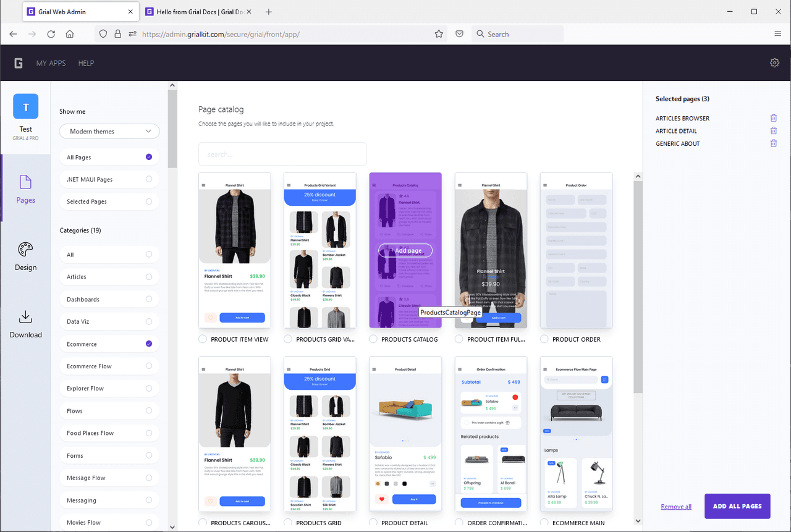The image size is (791, 532).
Task: Select the Flows category
Action: pyautogui.click(x=109, y=411)
